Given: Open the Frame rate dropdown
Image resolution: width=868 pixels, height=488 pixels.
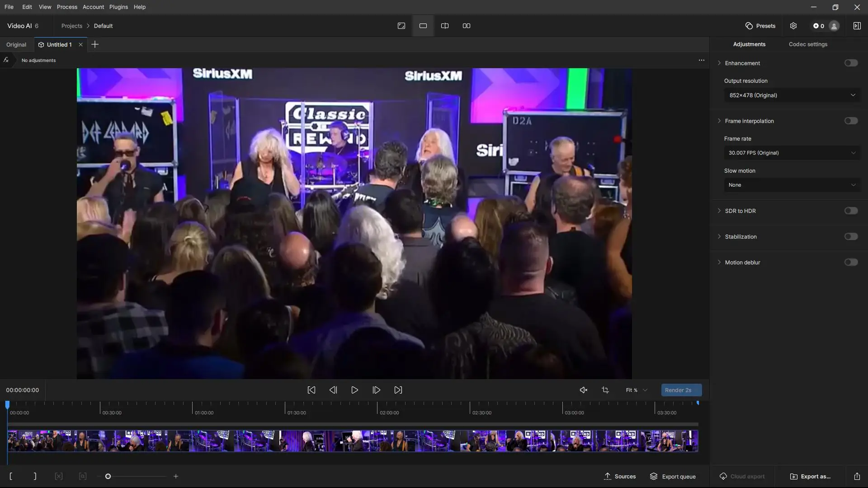Looking at the screenshot, I should [x=792, y=153].
